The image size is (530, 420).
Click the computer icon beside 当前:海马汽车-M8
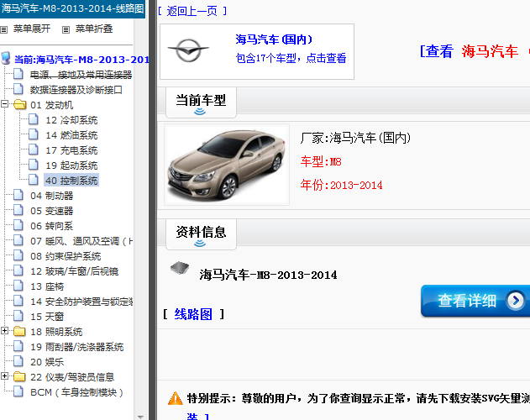point(6,58)
